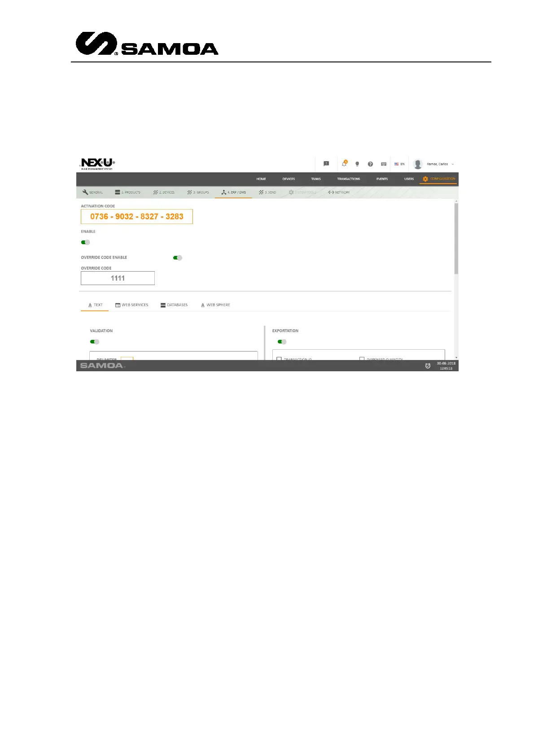Open the TANKS menu

(316, 179)
